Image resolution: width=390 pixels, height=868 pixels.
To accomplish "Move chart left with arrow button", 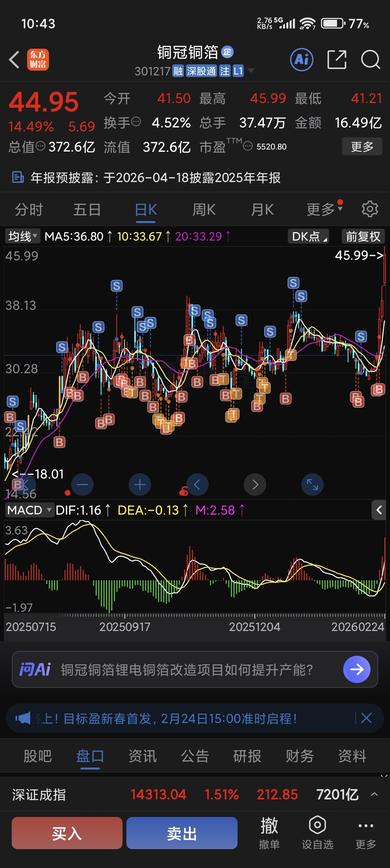I will pos(197,484).
